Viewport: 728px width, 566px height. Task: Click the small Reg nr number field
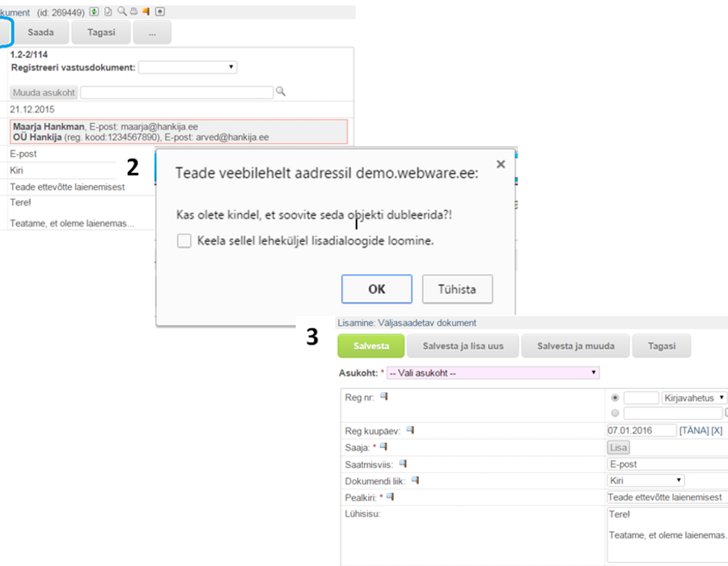click(x=641, y=398)
